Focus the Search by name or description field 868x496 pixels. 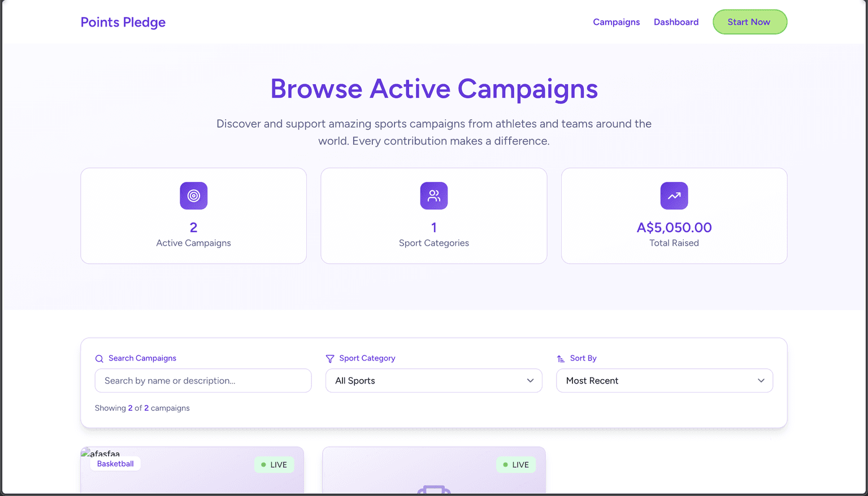coord(203,381)
